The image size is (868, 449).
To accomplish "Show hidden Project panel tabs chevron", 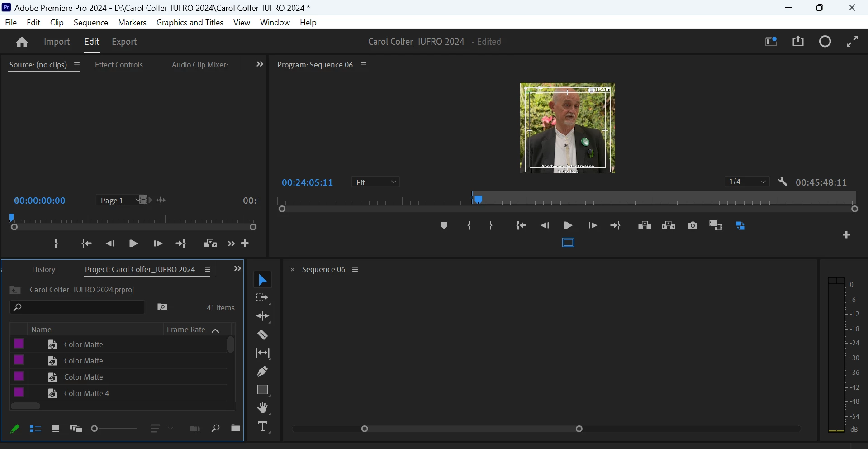I will click(x=237, y=269).
